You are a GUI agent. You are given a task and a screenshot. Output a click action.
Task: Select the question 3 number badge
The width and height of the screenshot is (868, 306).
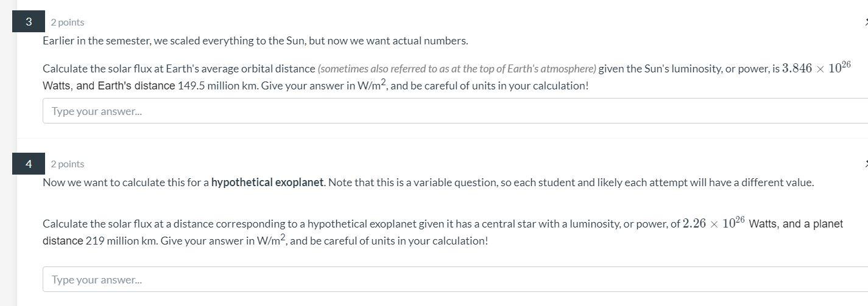coord(29,22)
